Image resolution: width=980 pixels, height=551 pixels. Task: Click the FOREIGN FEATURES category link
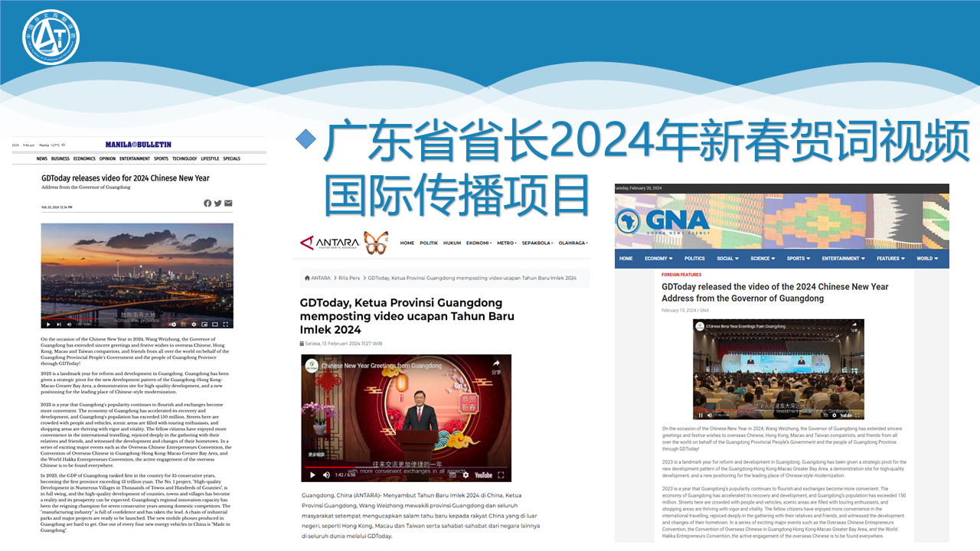pos(681,275)
